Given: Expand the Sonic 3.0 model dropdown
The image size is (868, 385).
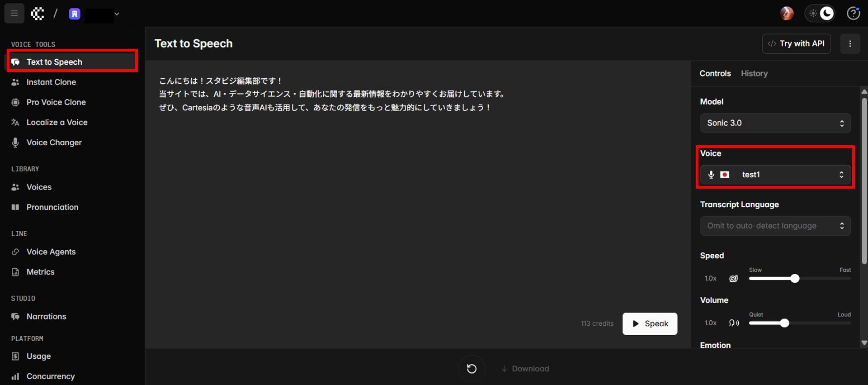Looking at the screenshot, I should [x=775, y=123].
